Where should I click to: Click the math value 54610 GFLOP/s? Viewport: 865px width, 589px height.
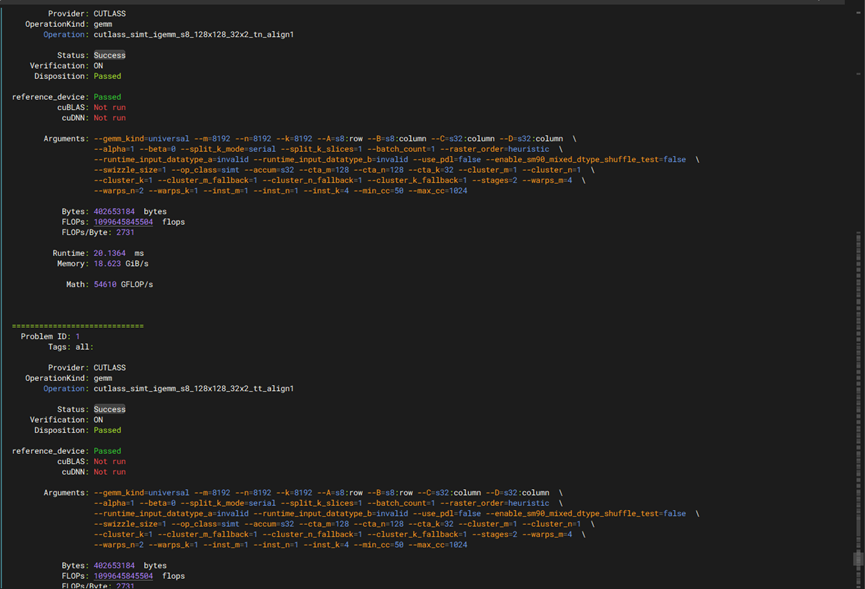(123, 285)
